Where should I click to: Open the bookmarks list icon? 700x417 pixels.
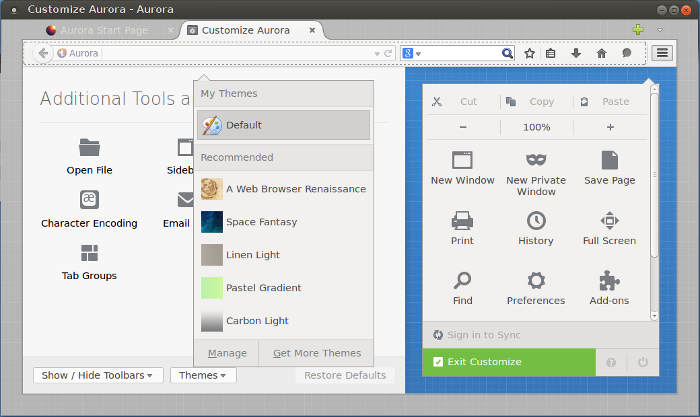(550, 54)
